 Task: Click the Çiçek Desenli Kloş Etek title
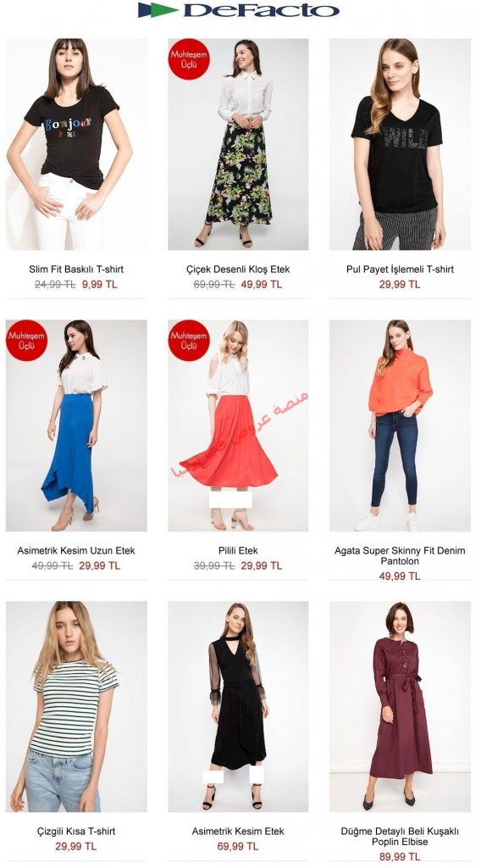click(238, 270)
